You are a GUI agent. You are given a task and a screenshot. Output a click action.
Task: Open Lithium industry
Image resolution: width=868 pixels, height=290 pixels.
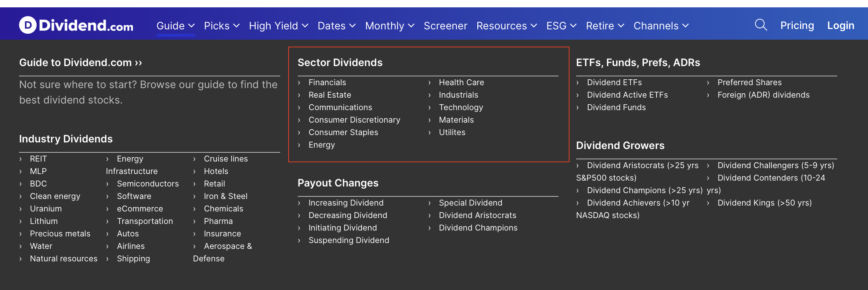point(44,221)
